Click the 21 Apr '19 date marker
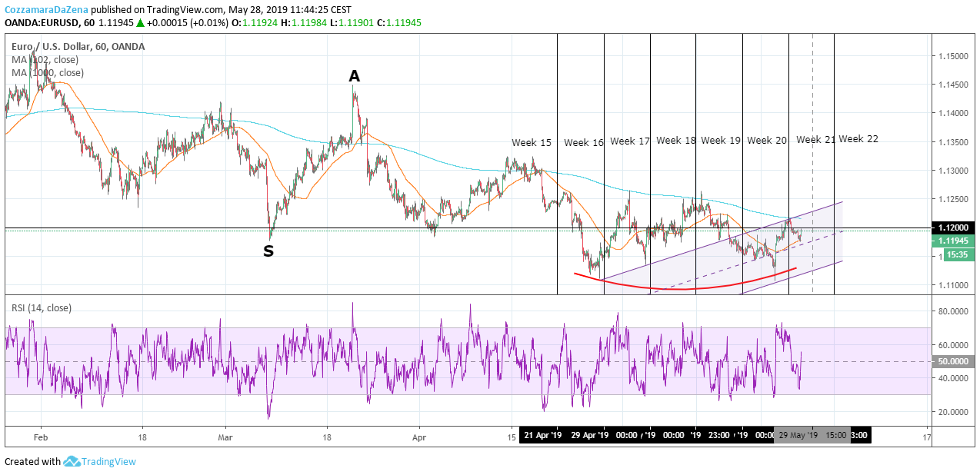This screenshot has height=475, width=980. point(545,435)
